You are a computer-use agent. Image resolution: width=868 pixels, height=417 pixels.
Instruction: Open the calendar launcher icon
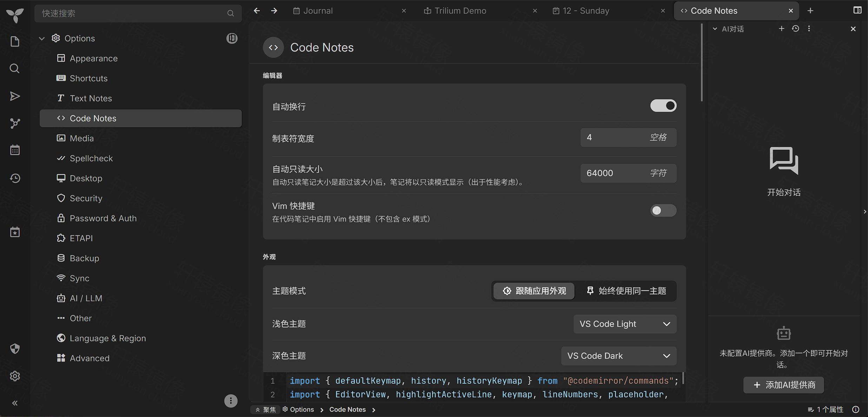point(15,150)
